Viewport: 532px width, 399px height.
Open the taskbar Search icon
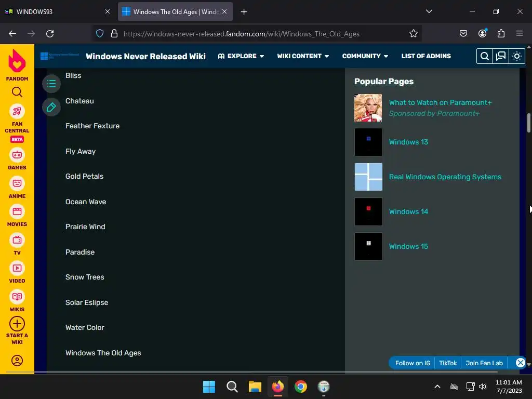tap(232, 387)
